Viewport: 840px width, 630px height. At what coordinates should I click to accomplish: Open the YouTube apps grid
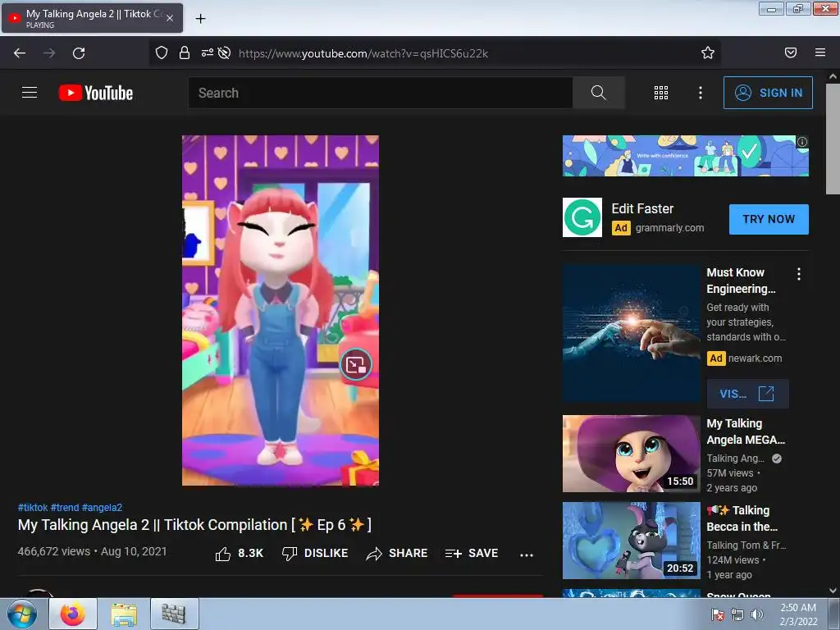(661, 93)
